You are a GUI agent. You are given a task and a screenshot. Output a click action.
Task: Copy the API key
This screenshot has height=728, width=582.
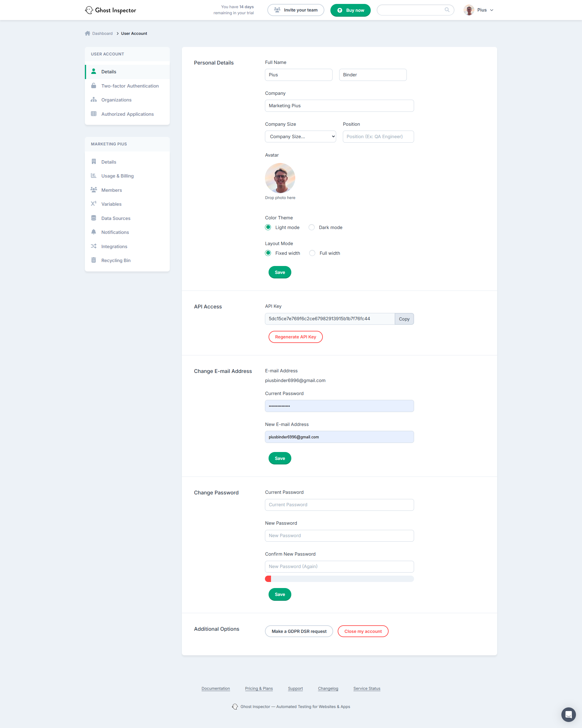404,319
